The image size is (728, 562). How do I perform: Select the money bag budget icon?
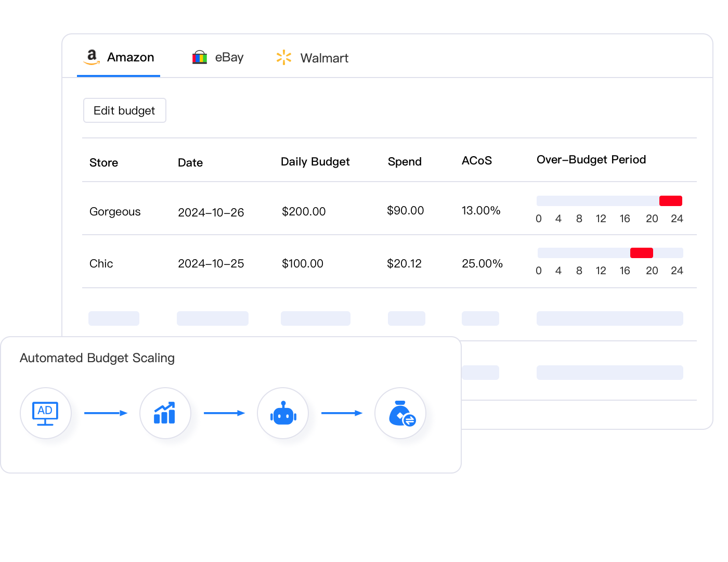400,413
